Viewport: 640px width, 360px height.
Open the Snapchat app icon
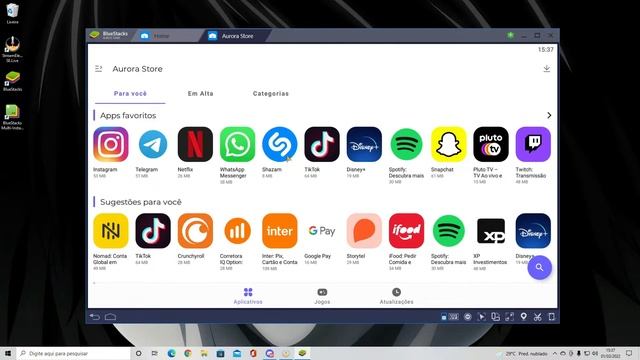[x=449, y=144]
